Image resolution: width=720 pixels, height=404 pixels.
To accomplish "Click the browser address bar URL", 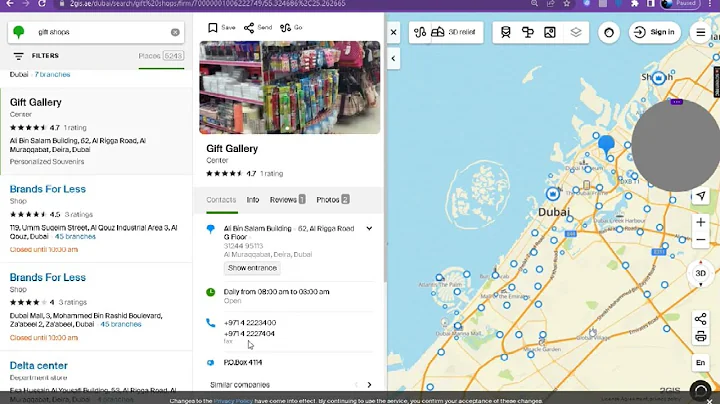I will [208, 4].
